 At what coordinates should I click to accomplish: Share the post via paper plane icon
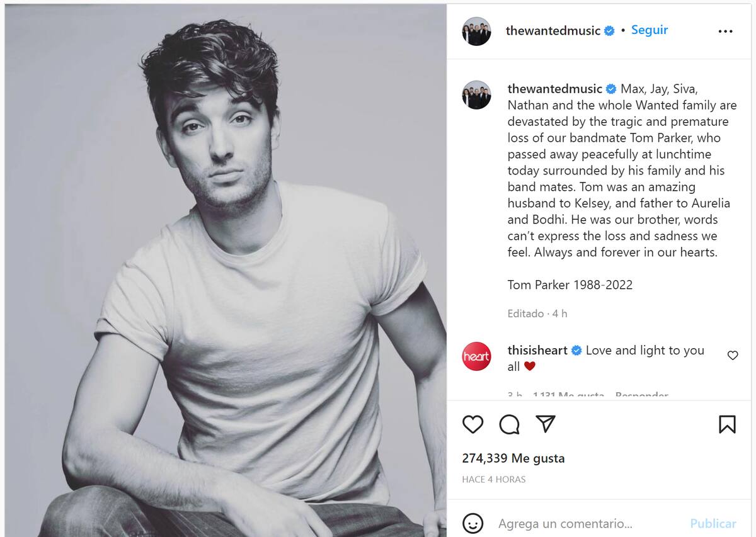pyautogui.click(x=546, y=424)
